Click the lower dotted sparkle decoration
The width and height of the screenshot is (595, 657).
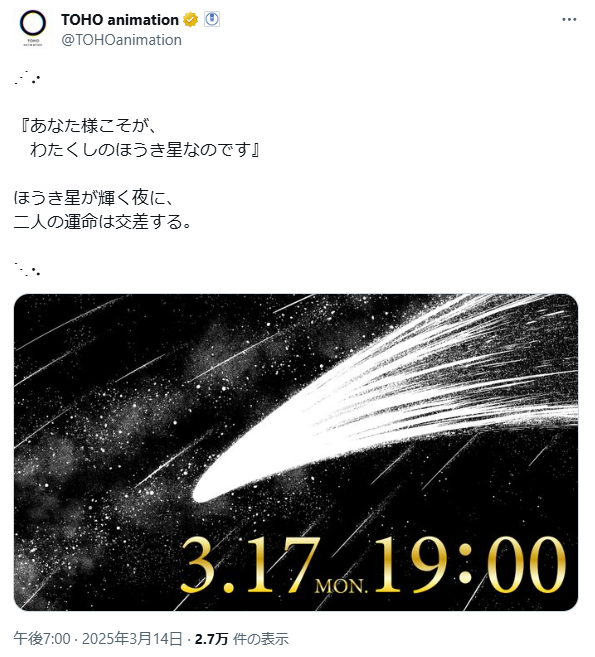pyautogui.click(x=27, y=269)
